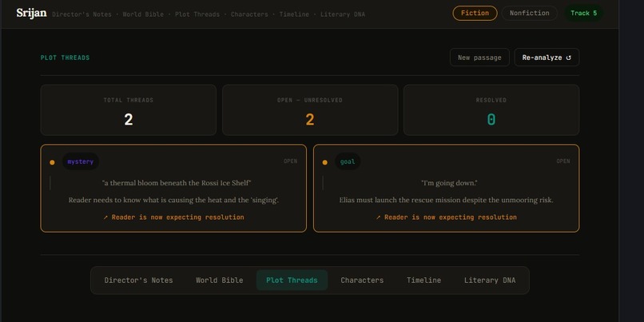Click OPEN status on goal thread card

pos(563,161)
